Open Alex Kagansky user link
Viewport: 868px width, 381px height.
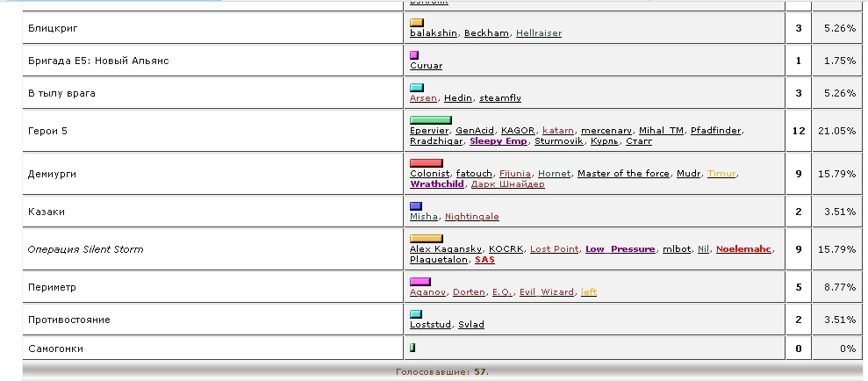(446, 249)
